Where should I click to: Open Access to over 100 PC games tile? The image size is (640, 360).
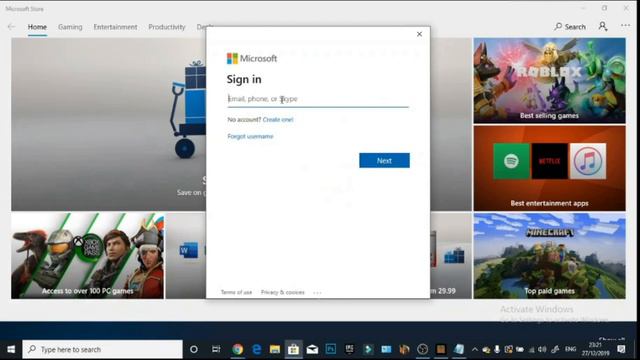[87, 256]
